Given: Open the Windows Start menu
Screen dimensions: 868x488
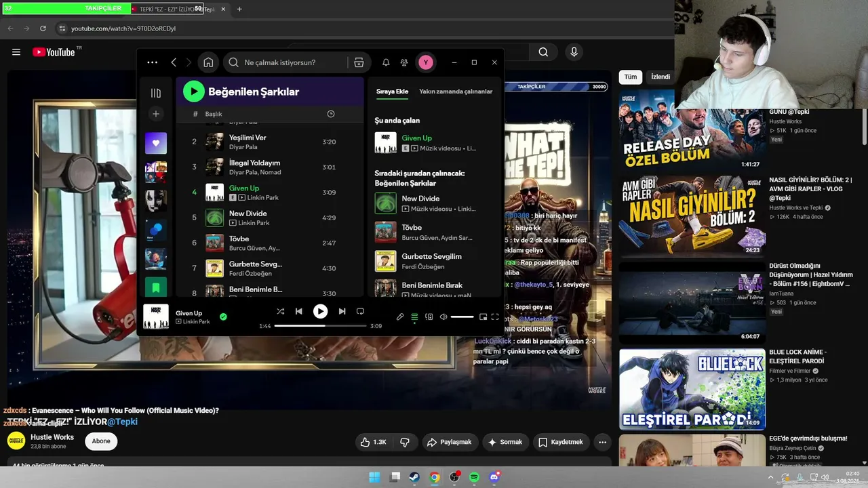Looking at the screenshot, I should pos(374,477).
